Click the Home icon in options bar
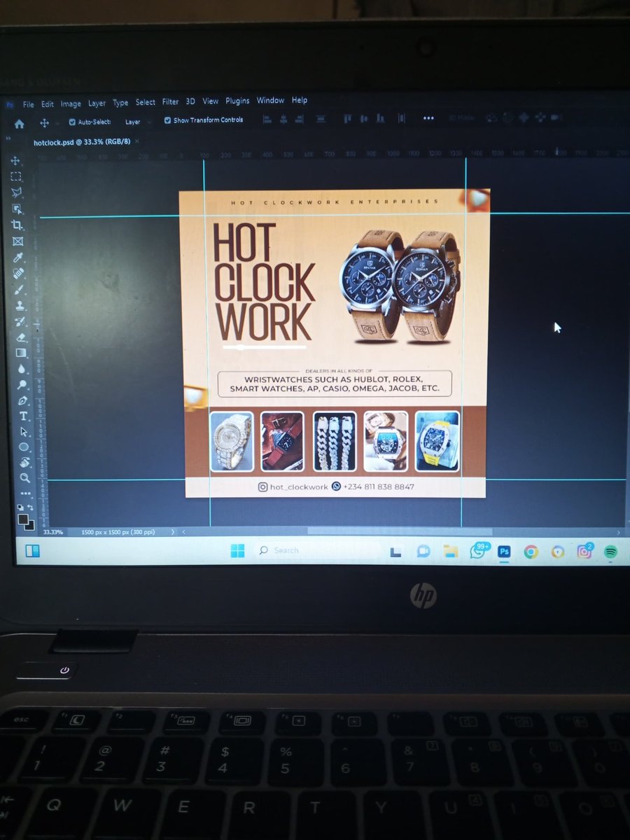Image resolution: width=630 pixels, height=840 pixels. (x=19, y=123)
